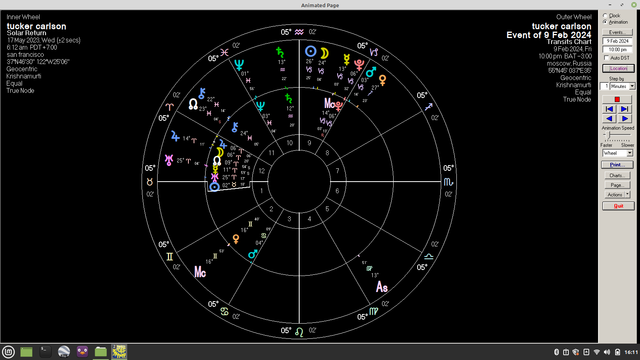Image resolution: width=640 pixels, height=360 pixels.
Task: Expand the Actions dropdown arrow
Action: click(x=628, y=195)
